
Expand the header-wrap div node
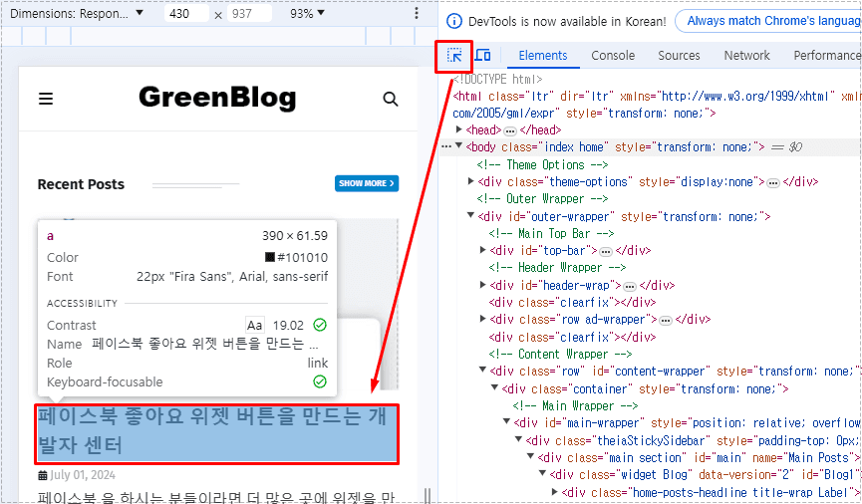click(482, 285)
